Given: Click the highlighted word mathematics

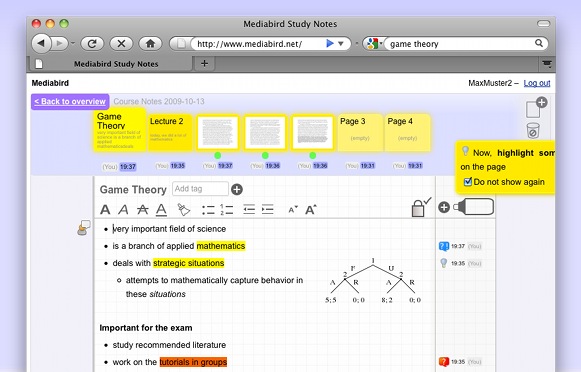Looking at the screenshot, I should tap(221, 246).
